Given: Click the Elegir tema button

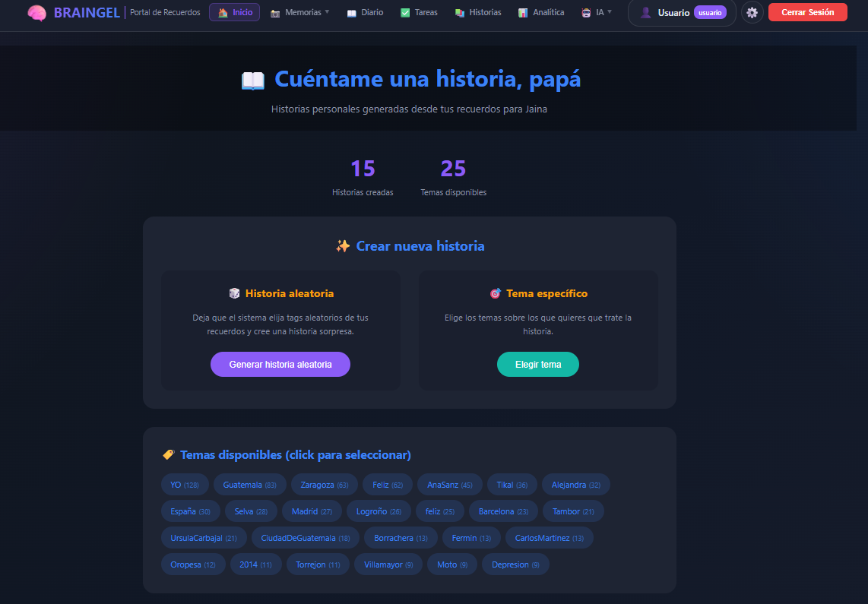Looking at the screenshot, I should coord(538,365).
